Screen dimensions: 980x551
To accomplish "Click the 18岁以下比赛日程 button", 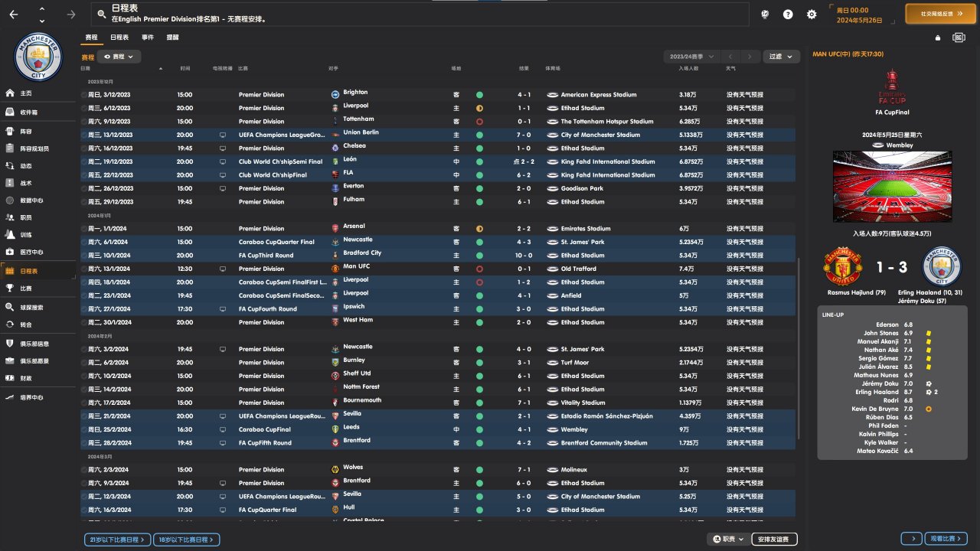I will pyautogui.click(x=187, y=540).
